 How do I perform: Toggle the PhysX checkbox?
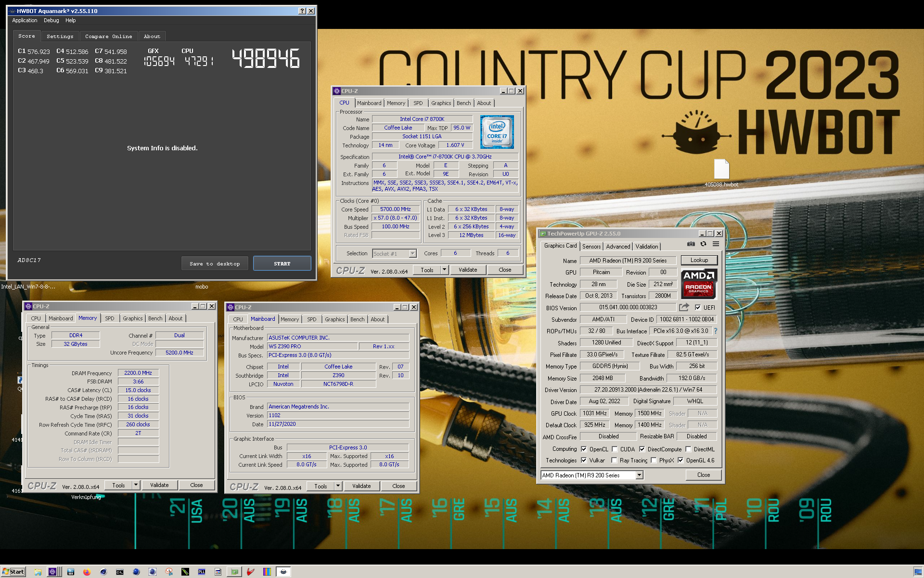654,460
